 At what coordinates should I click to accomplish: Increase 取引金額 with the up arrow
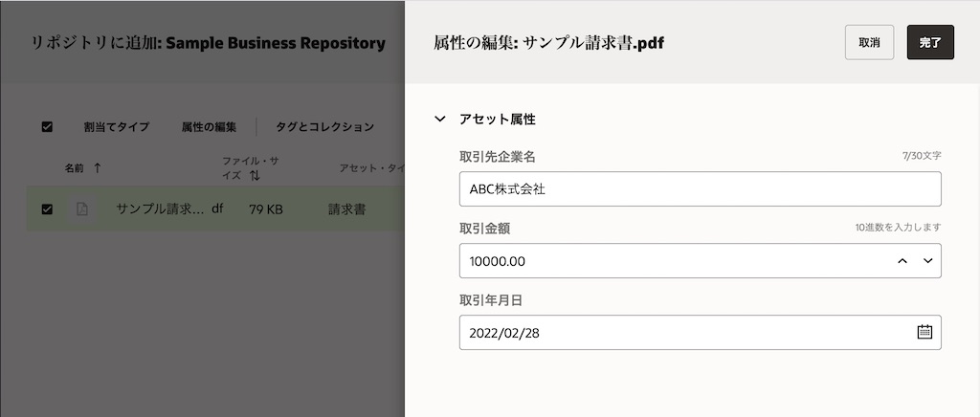tap(902, 261)
